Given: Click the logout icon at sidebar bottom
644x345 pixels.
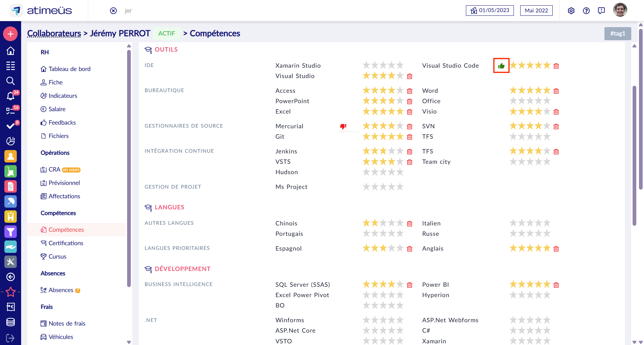Looking at the screenshot, I should tap(10, 338).
